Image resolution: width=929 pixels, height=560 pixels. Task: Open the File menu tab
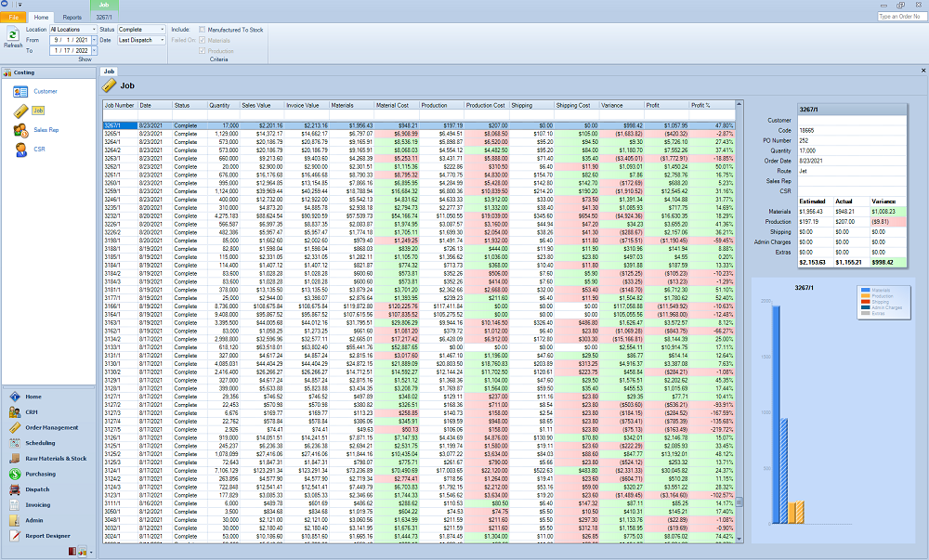pos(13,17)
